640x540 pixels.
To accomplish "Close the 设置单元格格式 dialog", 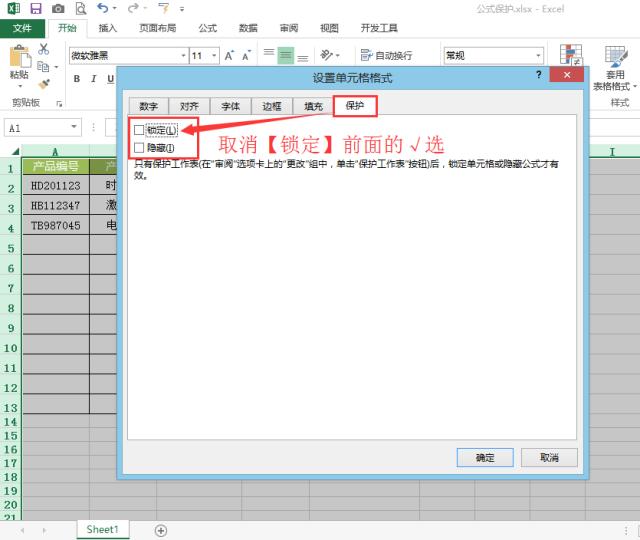I will [567, 75].
